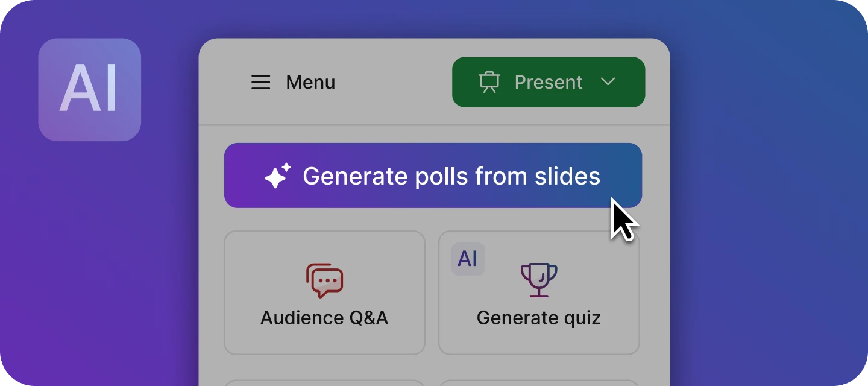Click the purple trophy icon
Viewport: 868px width, 386px height.
point(539,280)
